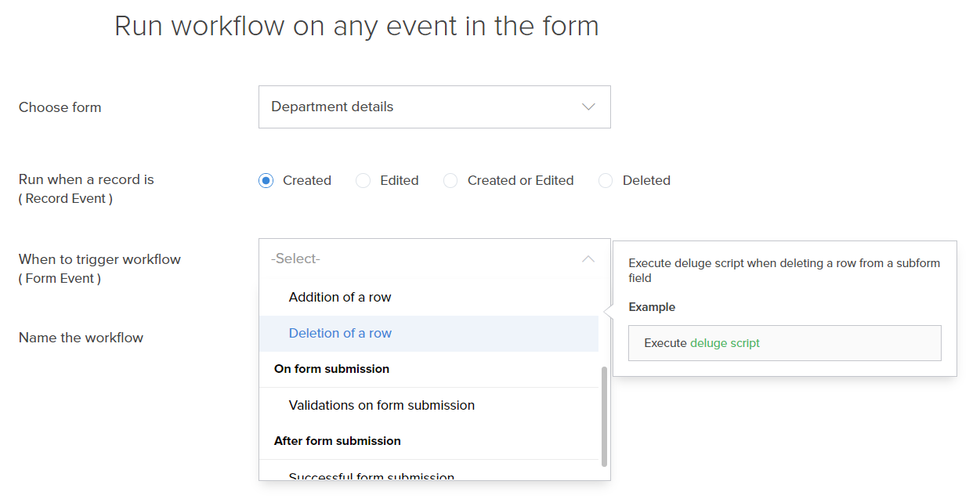Open the deluge script link

(x=725, y=343)
